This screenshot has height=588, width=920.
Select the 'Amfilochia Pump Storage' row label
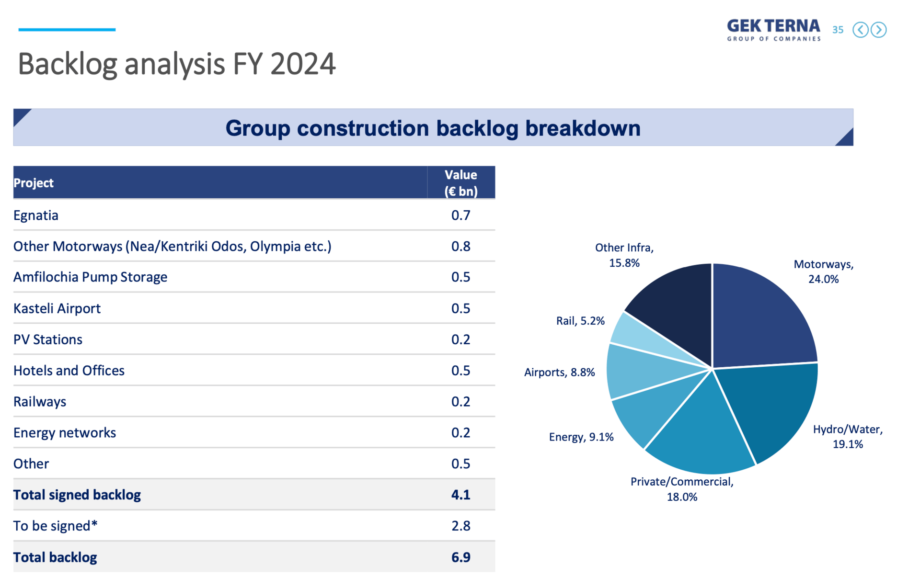(90, 277)
